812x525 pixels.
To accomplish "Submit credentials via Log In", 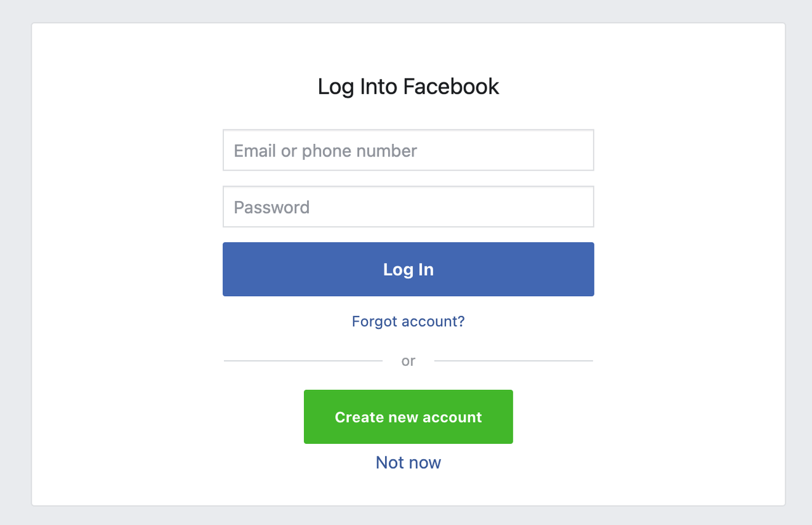I will point(408,269).
